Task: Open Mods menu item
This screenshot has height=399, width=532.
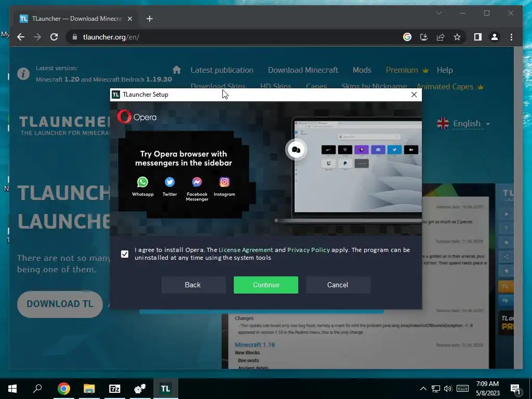Action: 362,70
